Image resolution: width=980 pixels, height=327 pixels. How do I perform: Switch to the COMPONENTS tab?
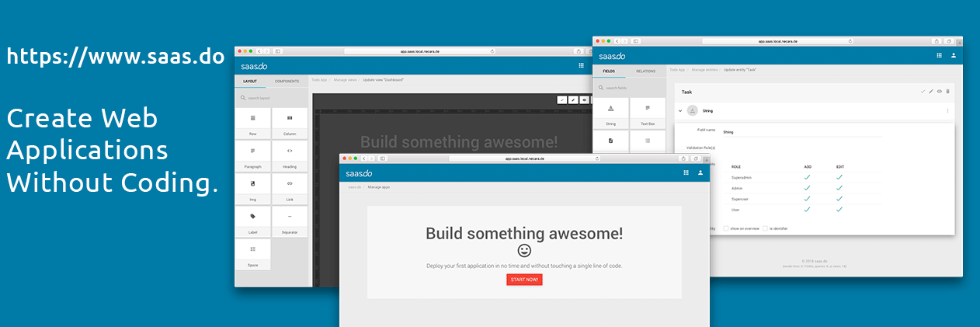287,81
